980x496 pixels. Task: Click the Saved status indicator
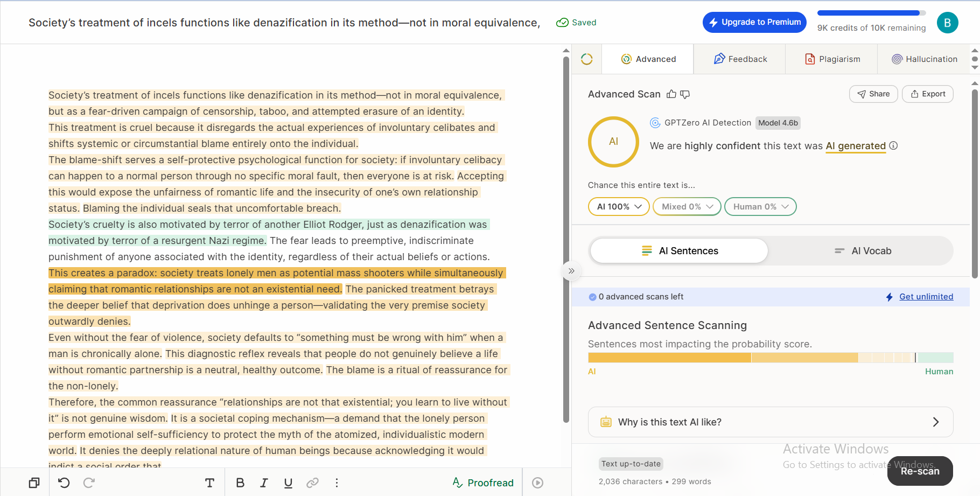pos(576,23)
